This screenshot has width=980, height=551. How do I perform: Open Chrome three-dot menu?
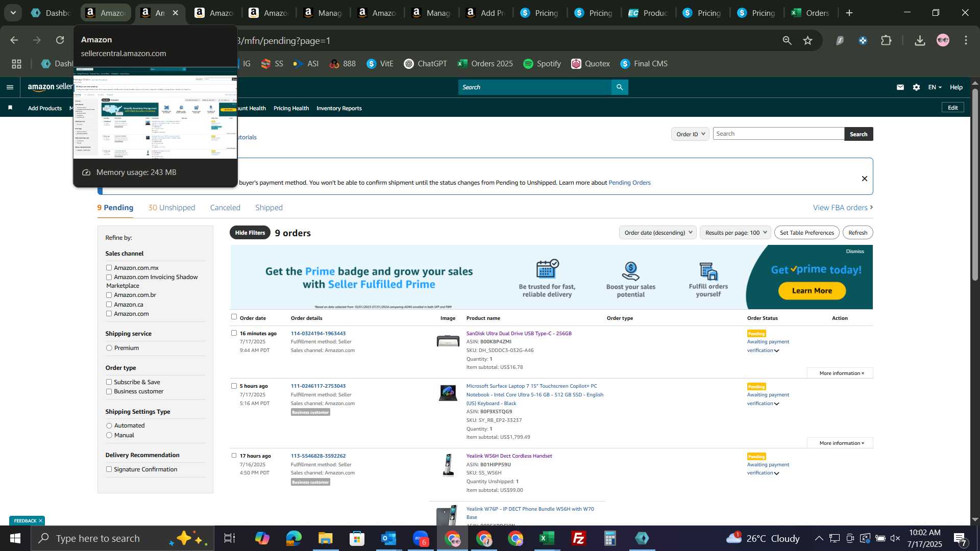tap(966, 40)
